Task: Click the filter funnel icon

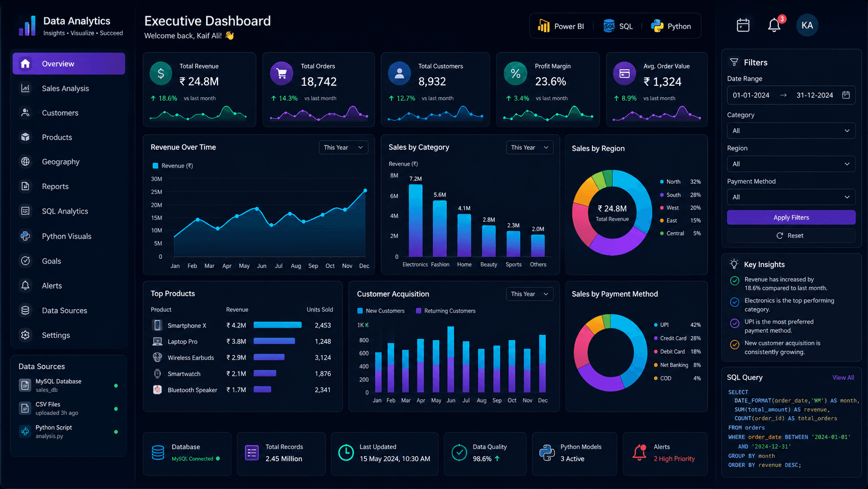Action: [734, 62]
